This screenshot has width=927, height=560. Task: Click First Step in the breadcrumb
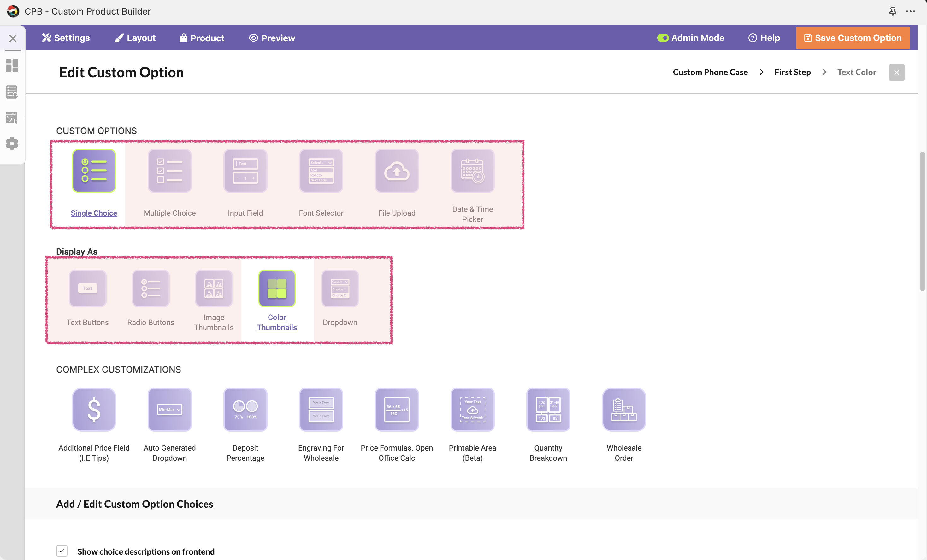(x=792, y=72)
